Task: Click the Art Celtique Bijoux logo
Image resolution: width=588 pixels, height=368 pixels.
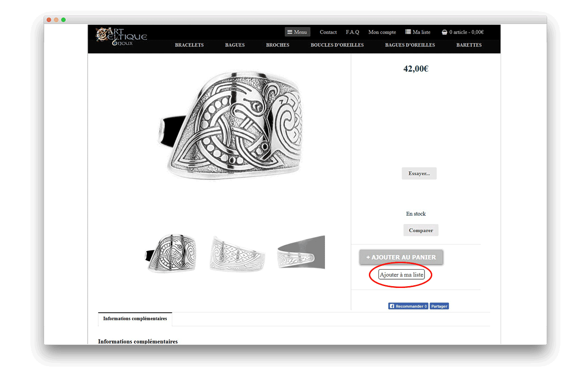Action: [x=121, y=36]
